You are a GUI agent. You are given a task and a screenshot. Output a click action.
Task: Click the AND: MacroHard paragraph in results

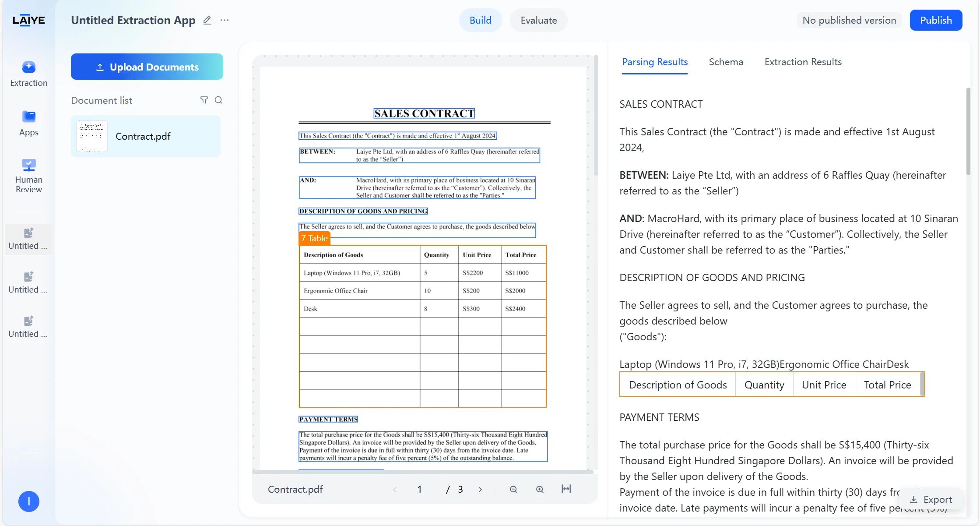[x=789, y=234]
